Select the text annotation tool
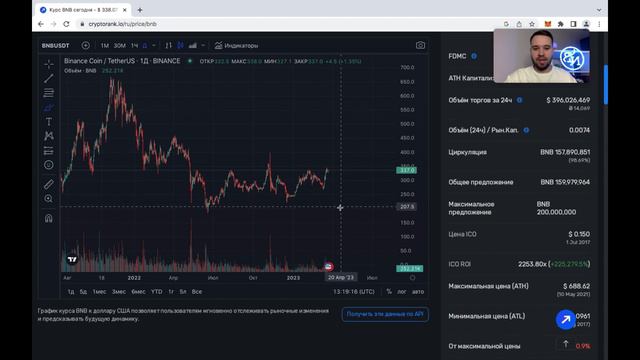This screenshot has height=360, width=640. pos(49,122)
